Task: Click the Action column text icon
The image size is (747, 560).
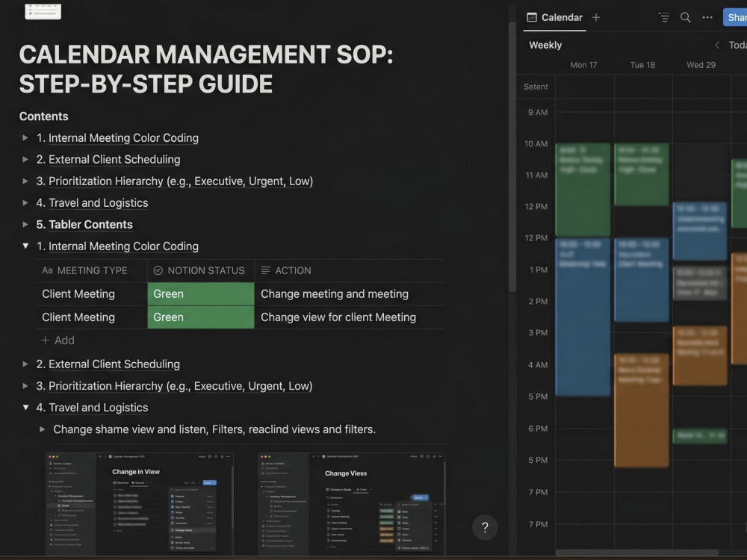Action: 267,270
